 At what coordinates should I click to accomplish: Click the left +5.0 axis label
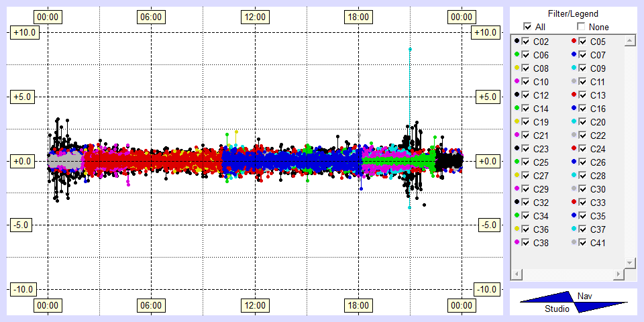click(23, 97)
